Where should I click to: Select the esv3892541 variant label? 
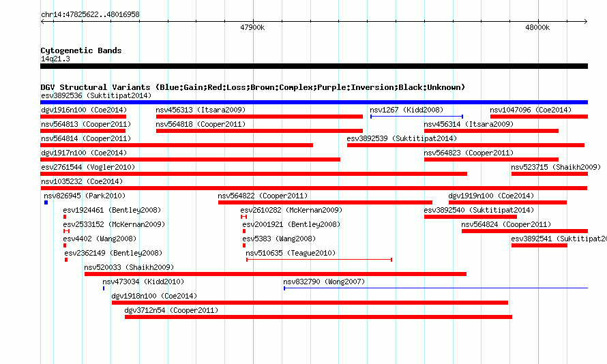[559, 239]
